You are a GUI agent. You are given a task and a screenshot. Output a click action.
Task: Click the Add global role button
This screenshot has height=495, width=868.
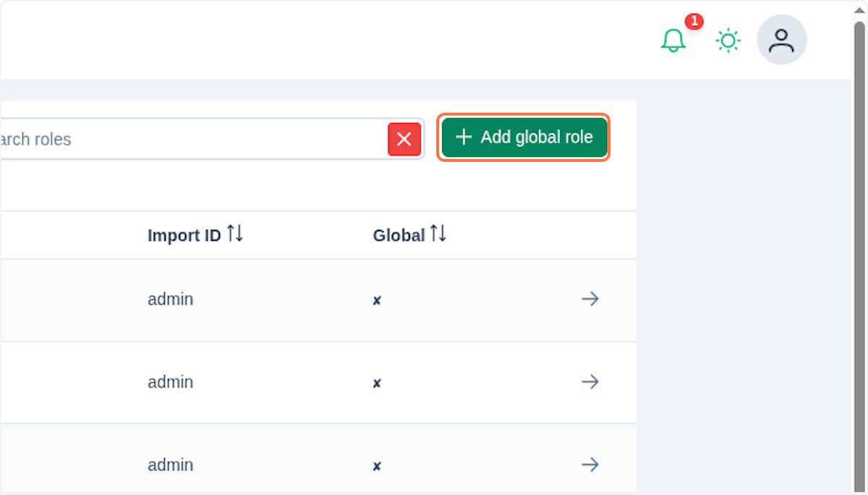click(524, 137)
